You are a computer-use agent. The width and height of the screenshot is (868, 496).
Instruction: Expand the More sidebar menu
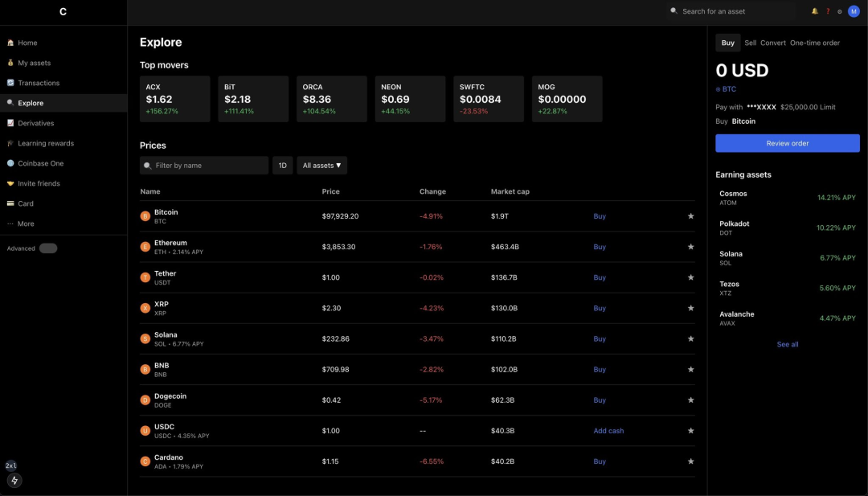coord(26,223)
